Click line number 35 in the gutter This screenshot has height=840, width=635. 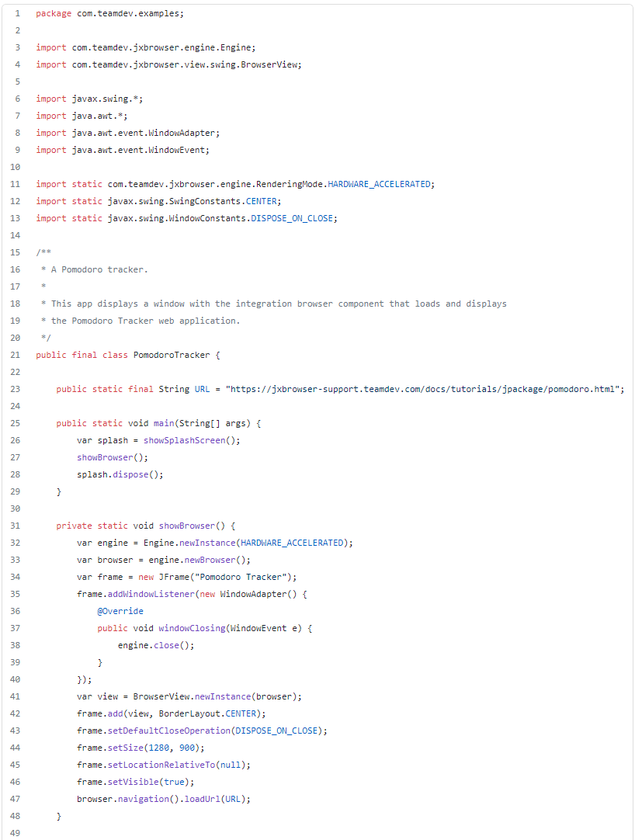coord(15,594)
